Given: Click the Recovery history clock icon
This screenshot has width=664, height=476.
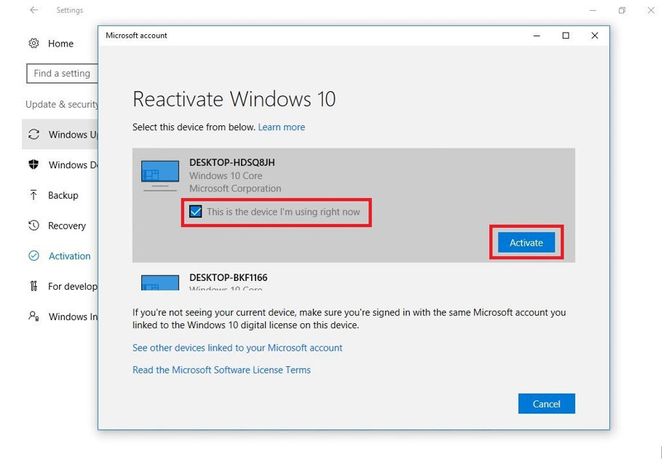Looking at the screenshot, I should (x=34, y=225).
